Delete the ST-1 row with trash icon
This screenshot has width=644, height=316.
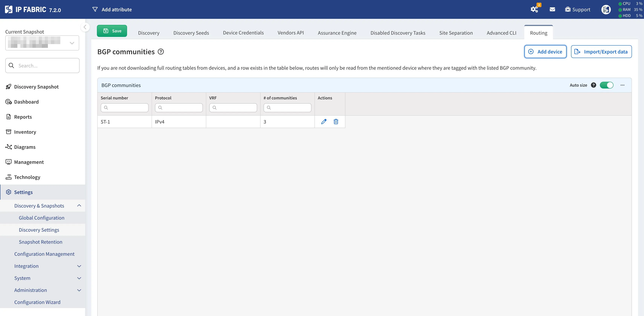pyautogui.click(x=336, y=122)
